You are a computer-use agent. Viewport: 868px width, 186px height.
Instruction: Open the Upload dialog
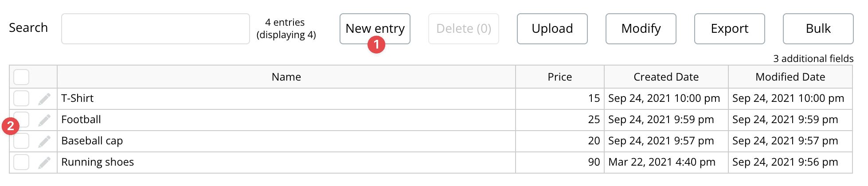(552, 29)
